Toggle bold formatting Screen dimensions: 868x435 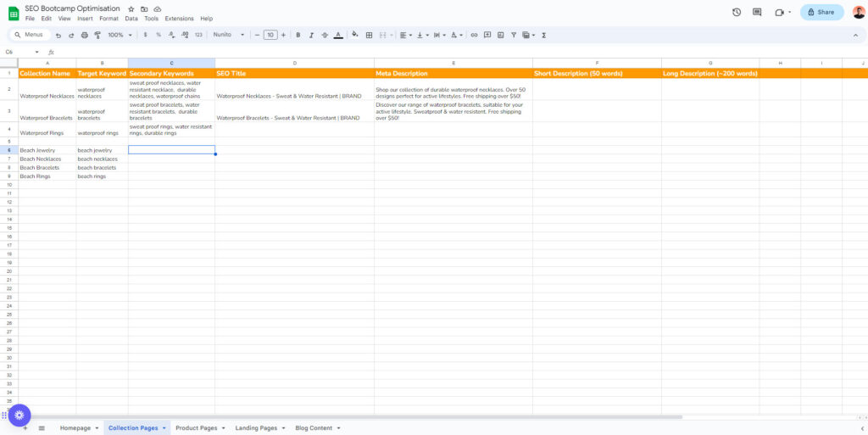coord(297,35)
